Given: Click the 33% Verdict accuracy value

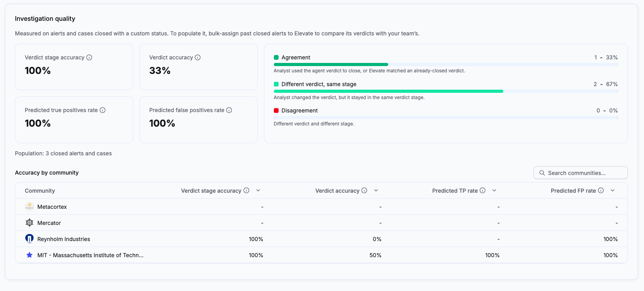Looking at the screenshot, I should 160,71.
